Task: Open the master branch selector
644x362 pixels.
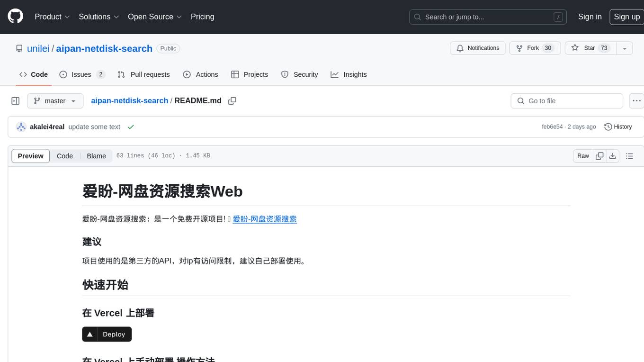Action: (x=55, y=101)
